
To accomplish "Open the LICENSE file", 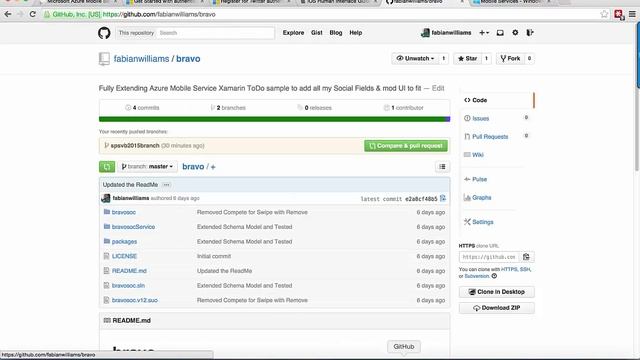I will [124, 256].
